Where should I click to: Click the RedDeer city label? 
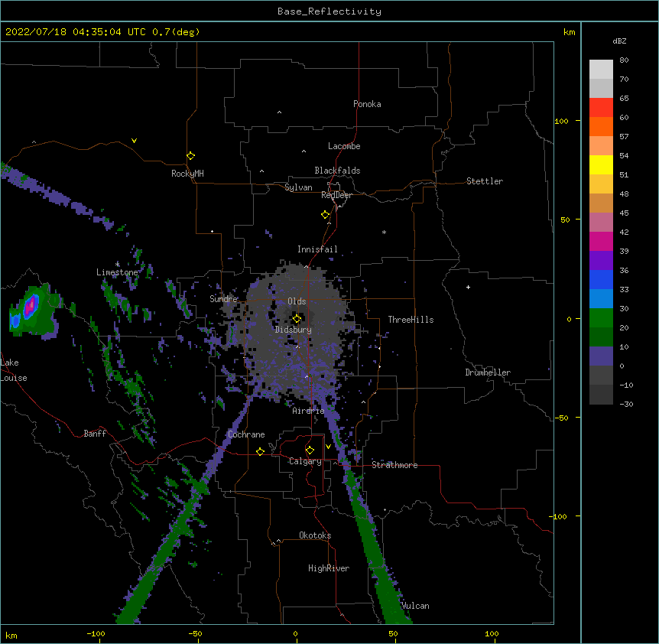(x=336, y=195)
